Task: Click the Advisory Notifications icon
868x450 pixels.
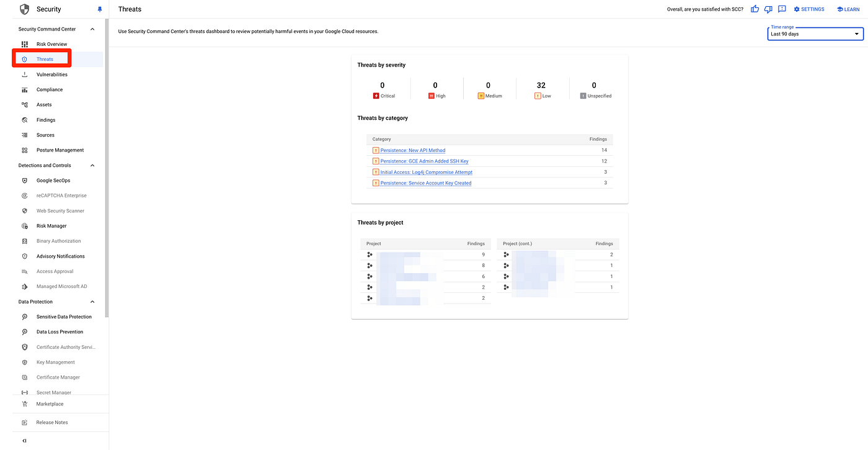Action: (x=25, y=256)
